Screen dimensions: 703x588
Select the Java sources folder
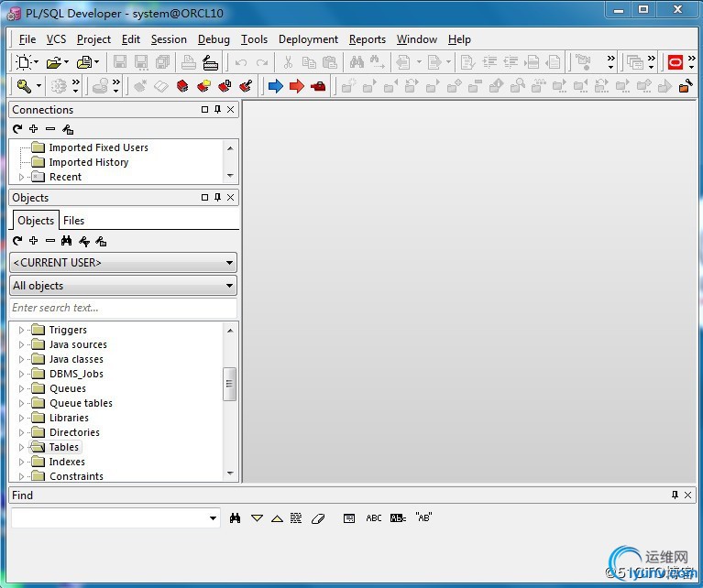(x=78, y=344)
